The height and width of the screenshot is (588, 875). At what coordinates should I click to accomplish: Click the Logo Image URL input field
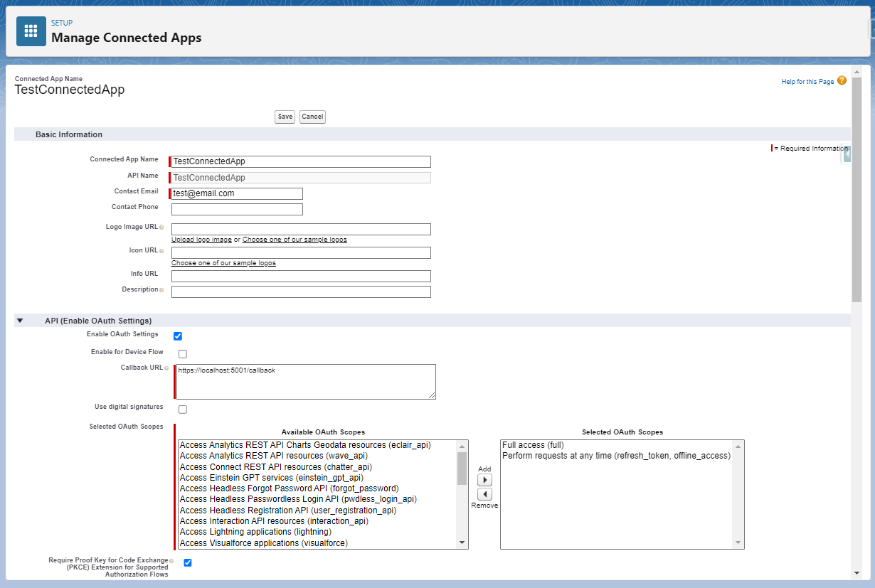tap(301, 229)
